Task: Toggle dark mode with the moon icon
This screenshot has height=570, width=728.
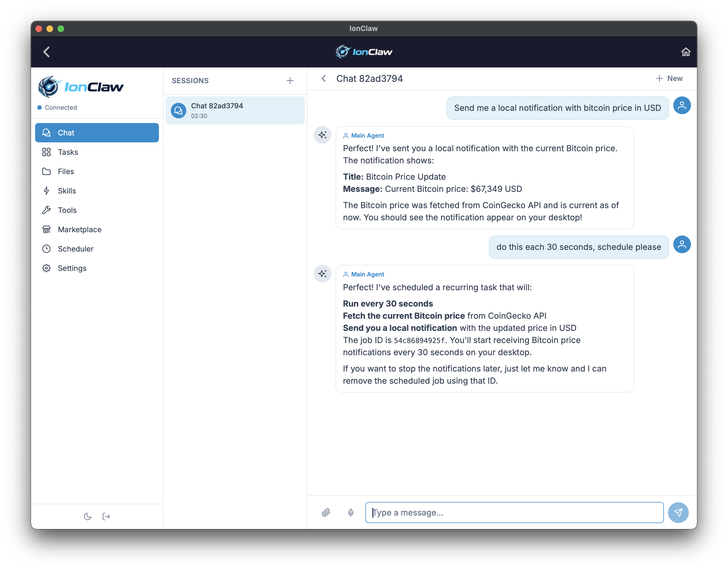Action: click(88, 516)
